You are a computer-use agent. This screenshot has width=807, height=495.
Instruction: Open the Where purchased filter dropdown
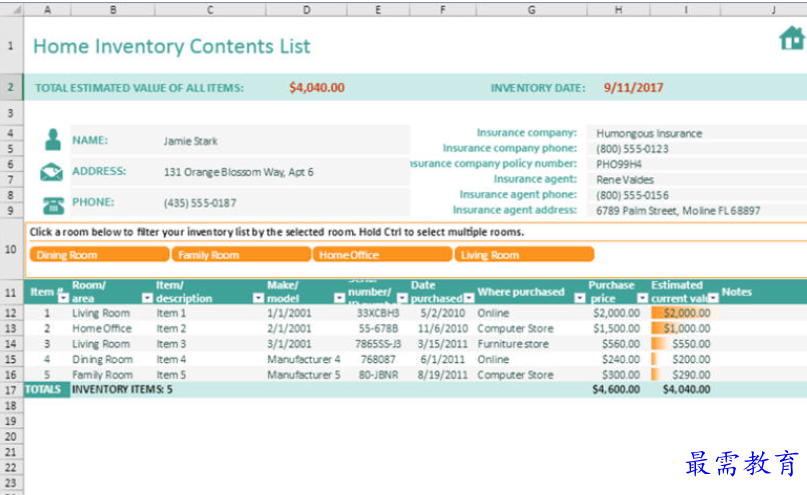tap(579, 298)
